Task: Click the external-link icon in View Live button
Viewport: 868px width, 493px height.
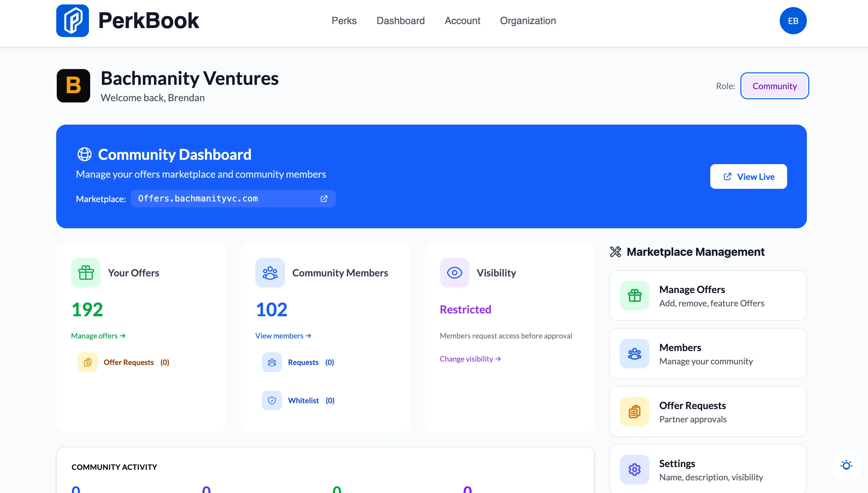Action: (x=728, y=177)
